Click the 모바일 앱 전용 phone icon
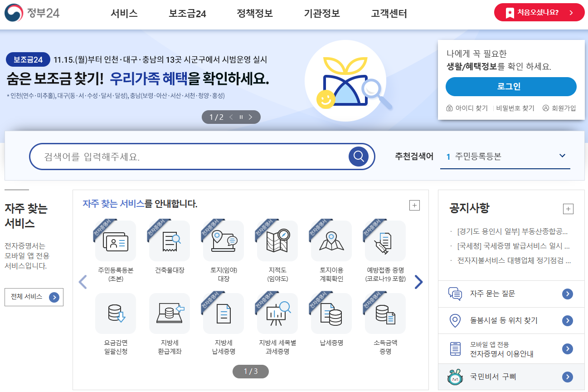This screenshot has height=392, width=588. [455, 349]
